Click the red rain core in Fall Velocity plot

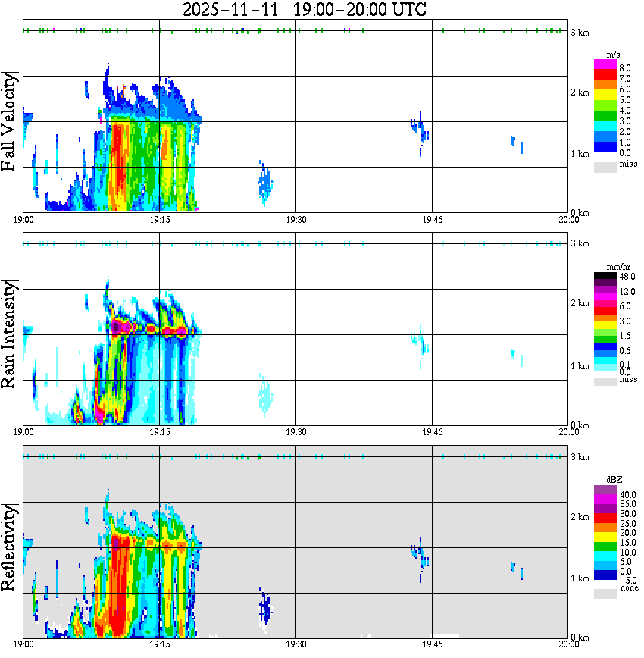pyautogui.click(x=117, y=164)
